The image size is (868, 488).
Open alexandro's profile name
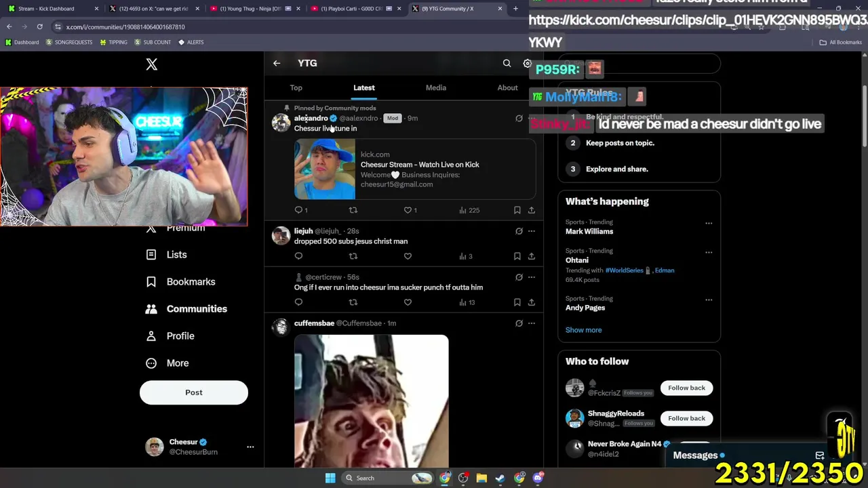click(311, 118)
